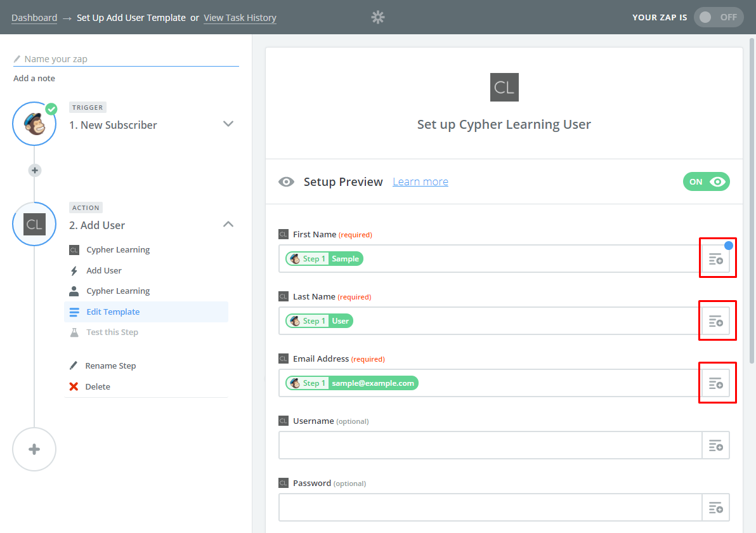
Task: Click the large Cypher Learning CL logo
Action: pyautogui.click(x=504, y=88)
